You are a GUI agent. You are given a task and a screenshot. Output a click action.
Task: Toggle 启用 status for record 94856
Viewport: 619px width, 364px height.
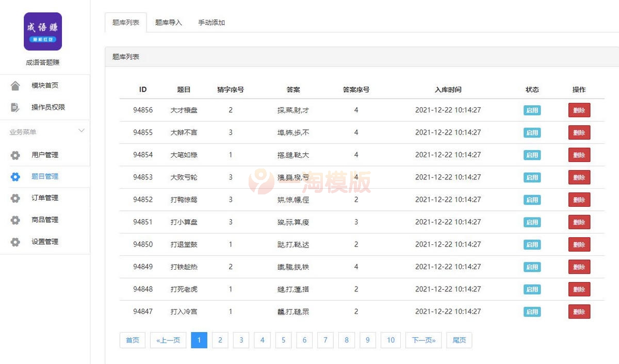click(532, 110)
